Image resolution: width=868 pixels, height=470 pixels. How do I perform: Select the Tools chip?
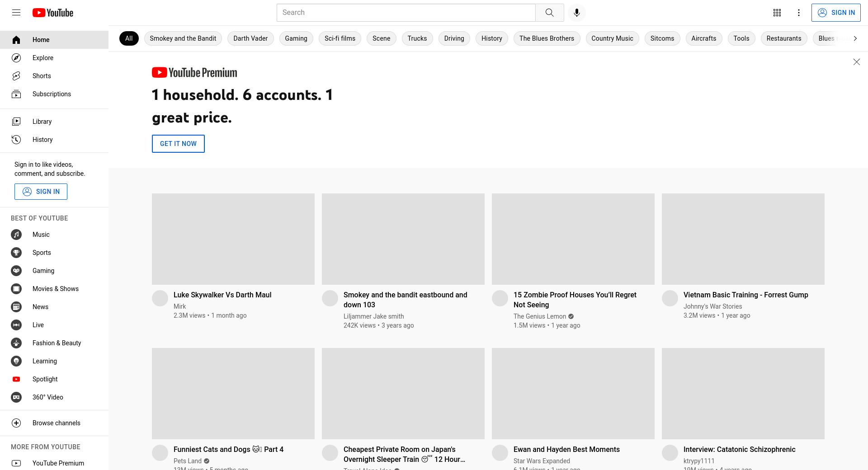click(x=741, y=38)
